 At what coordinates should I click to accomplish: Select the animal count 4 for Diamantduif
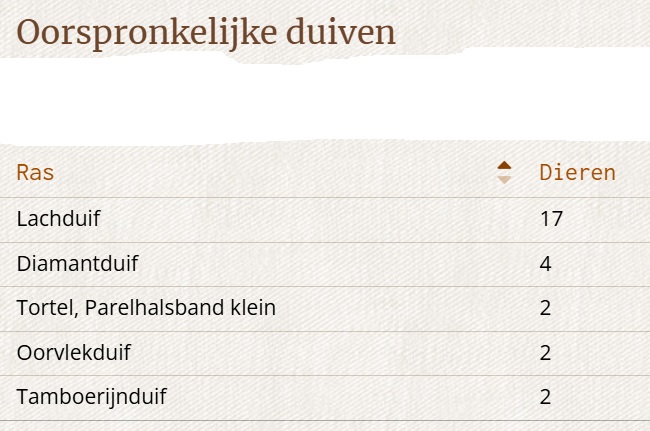[546, 264]
